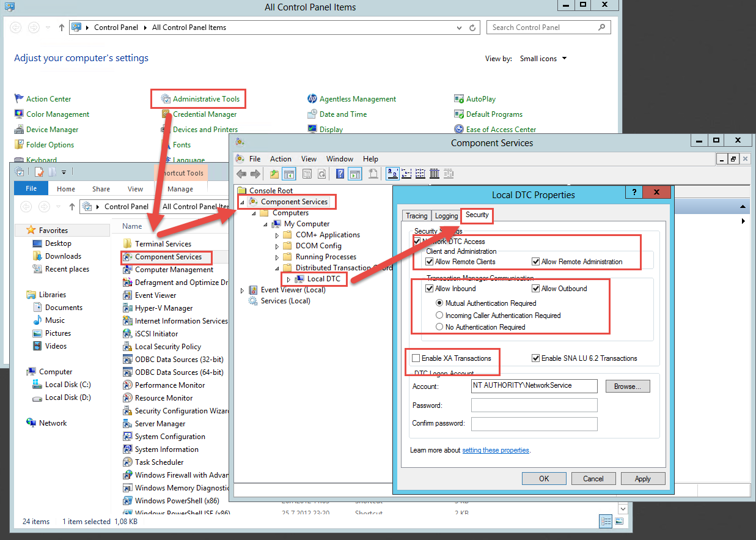Open the Home ribbon tab in explorer

coord(66,189)
